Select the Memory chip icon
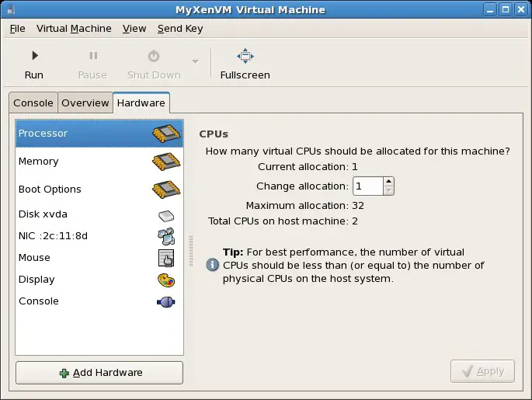532x400 pixels. tap(166, 162)
